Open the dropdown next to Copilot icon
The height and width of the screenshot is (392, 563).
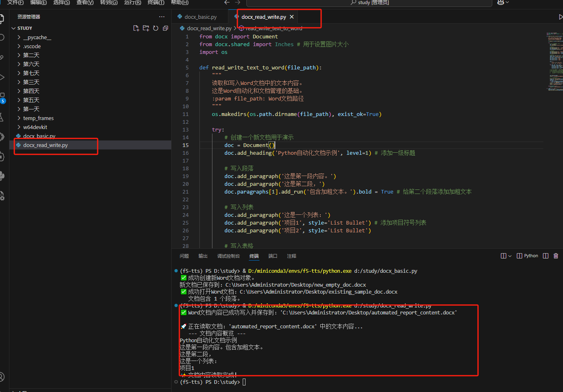[507, 2]
